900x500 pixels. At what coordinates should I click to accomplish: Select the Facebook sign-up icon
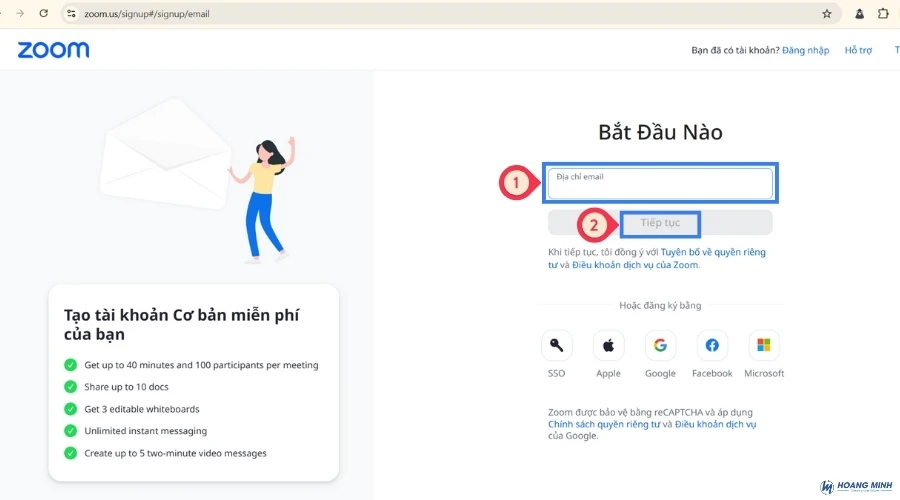[712, 346]
